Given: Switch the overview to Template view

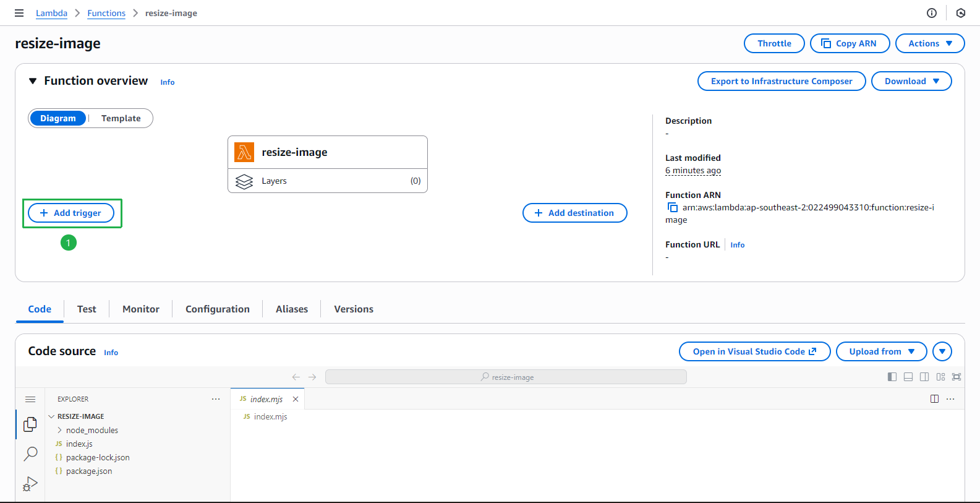Looking at the screenshot, I should pos(121,118).
